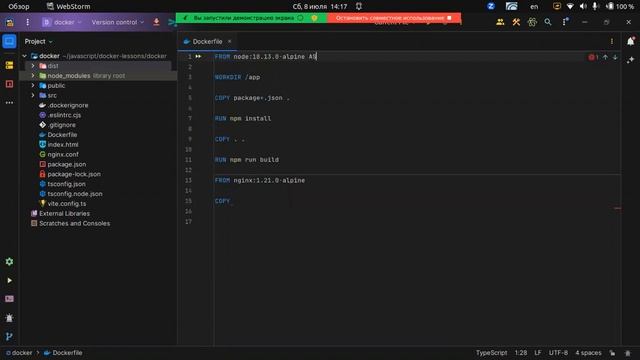Screen dimensions: 640x360
Task: Expand the dist folder
Action: (33, 66)
